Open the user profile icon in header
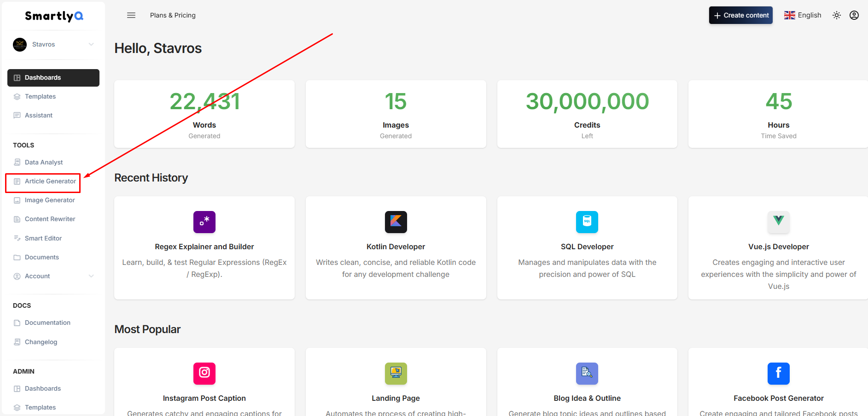Viewport: 868px width, 416px height. (854, 15)
